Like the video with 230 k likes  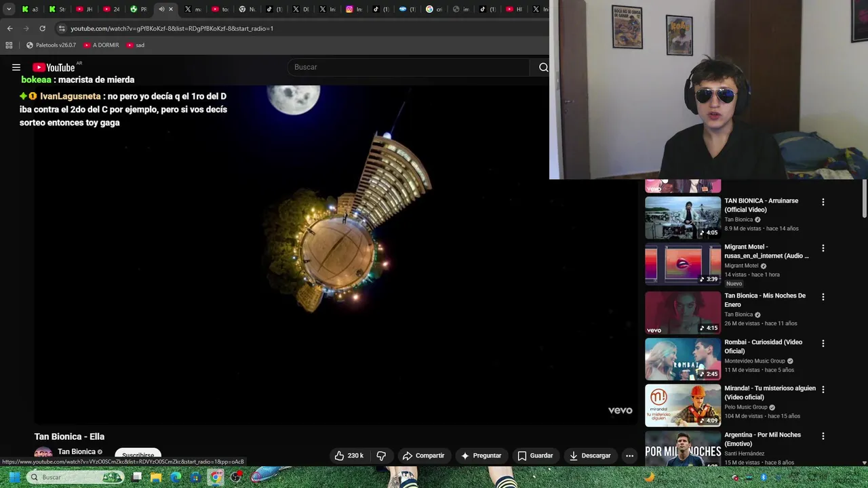click(x=349, y=455)
